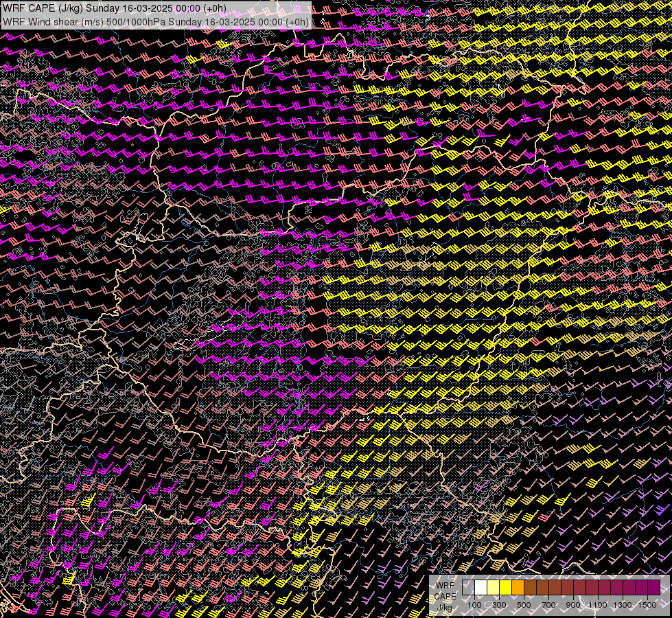Click the legend value 1500
This screenshot has height=618, width=672.
pos(647,605)
